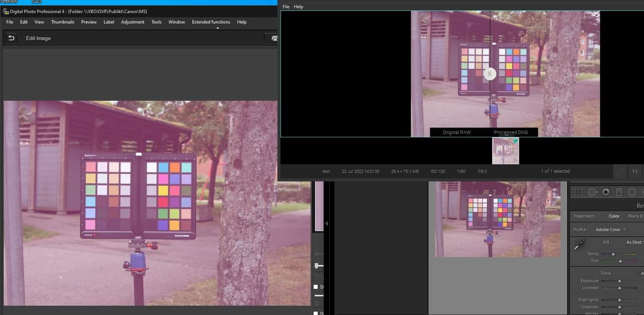Click the back arrow in Edit Image toolbar
The height and width of the screenshot is (315, 644).
pos(11,37)
